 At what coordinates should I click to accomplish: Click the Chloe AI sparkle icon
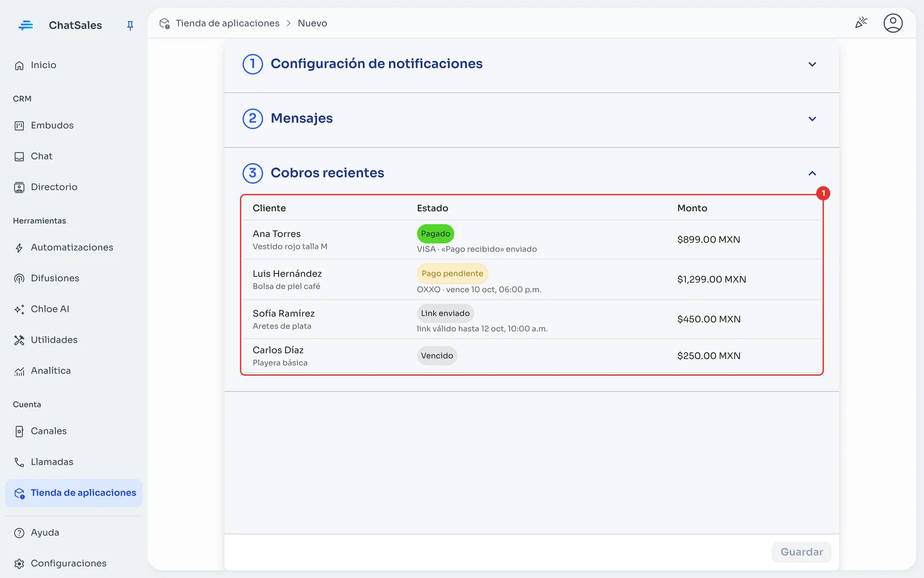pyautogui.click(x=19, y=309)
